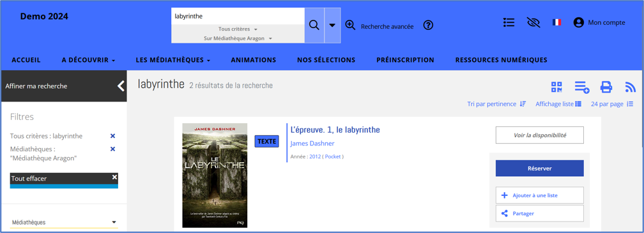The width and height of the screenshot is (644, 233).
Task: Open title L'épreuve. 1, le labyrinthe
Action: pyautogui.click(x=335, y=130)
